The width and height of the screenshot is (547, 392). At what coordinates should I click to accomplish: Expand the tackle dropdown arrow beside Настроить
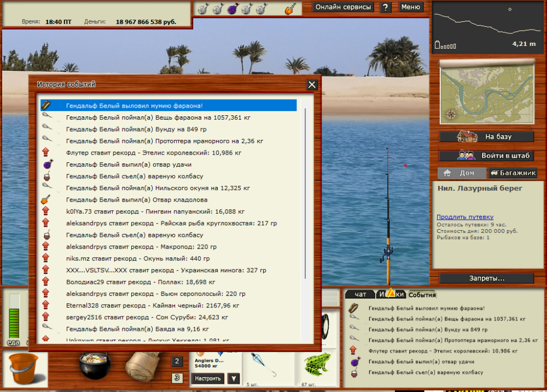[x=234, y=378]
